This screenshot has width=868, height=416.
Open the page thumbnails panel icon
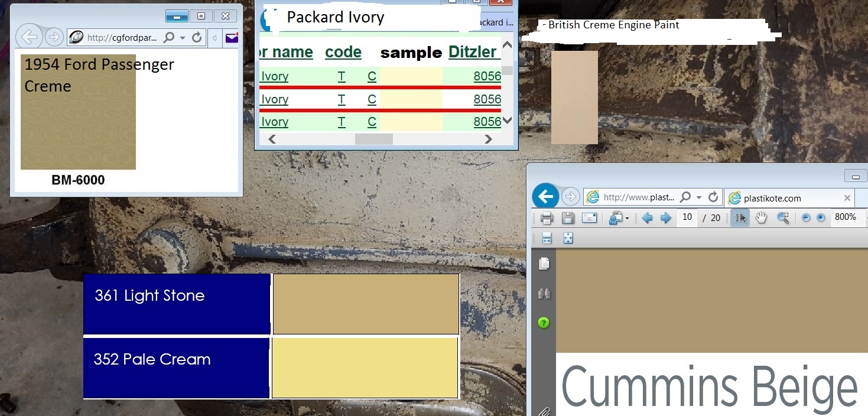(x=544, y=264)
